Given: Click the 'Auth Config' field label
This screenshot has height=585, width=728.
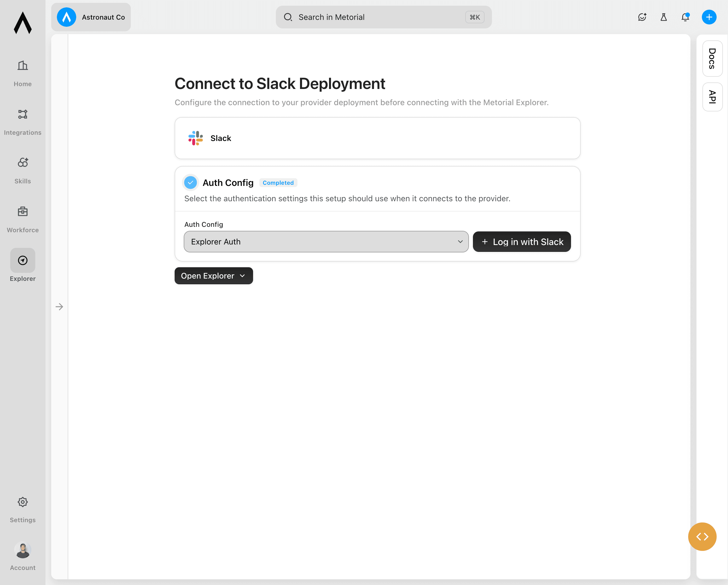Looking at the screenshot, I should (x=204, y=225).
